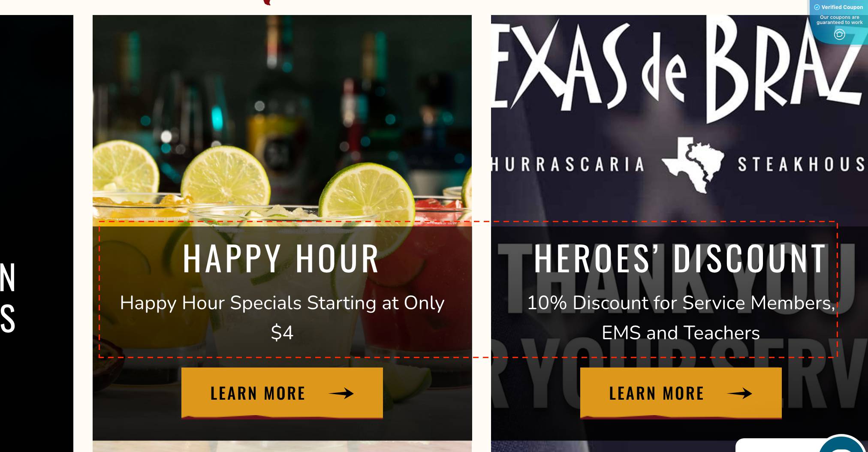Click the coupons guaranteed to work text
Image resolution: width=868 pixels, height=452 pixels.
[x=839, y=20]
